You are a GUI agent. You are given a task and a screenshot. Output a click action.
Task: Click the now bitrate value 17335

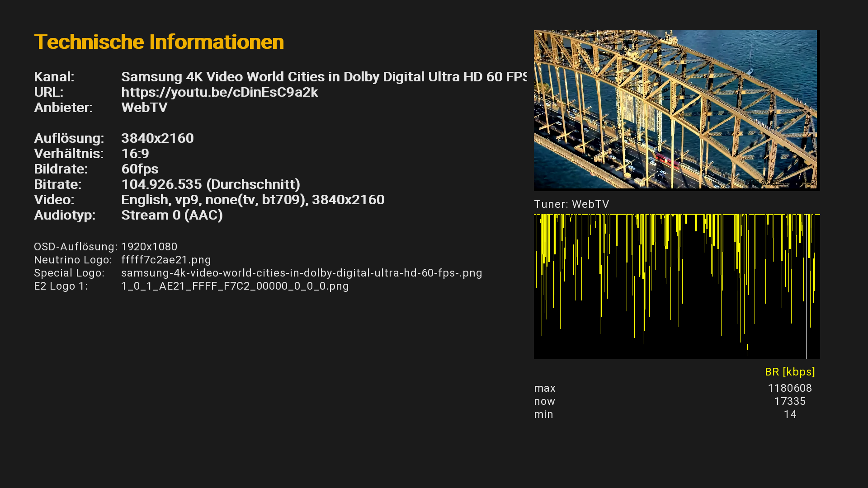pos(789,401)
